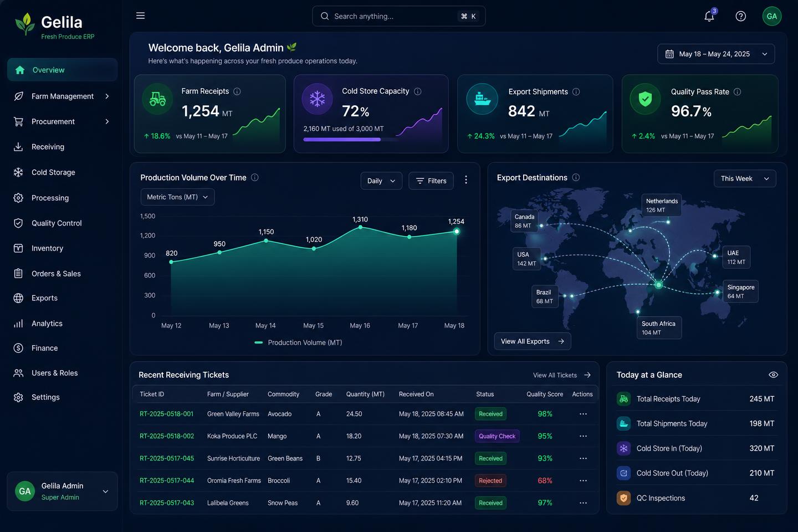Click info icon beside Export Destinations

click(576, 177)
